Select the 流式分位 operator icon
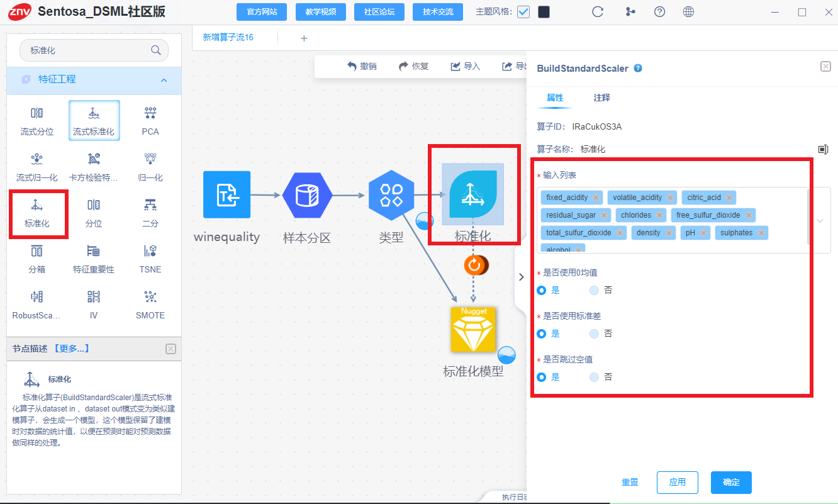 37,113
